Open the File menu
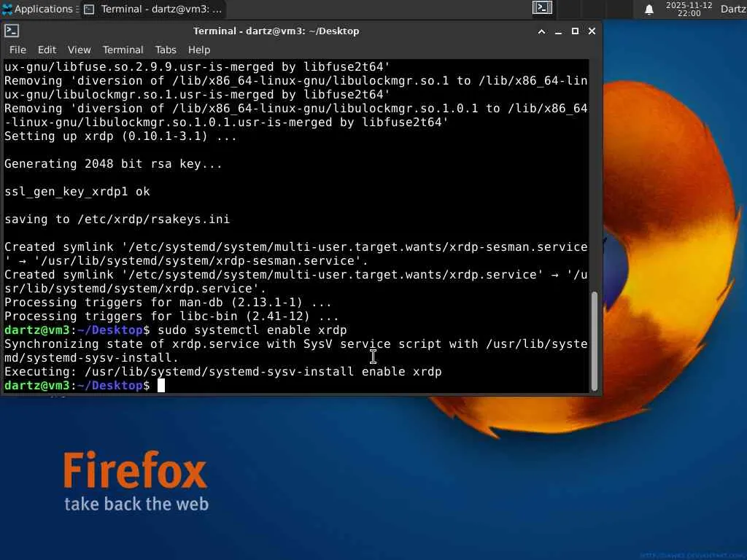Viewport: 747px width, 560px height. coord(18,50)
